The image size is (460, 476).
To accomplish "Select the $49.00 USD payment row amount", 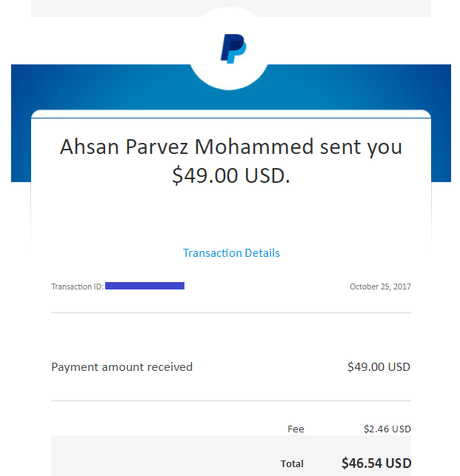I will tap(379, 366).
